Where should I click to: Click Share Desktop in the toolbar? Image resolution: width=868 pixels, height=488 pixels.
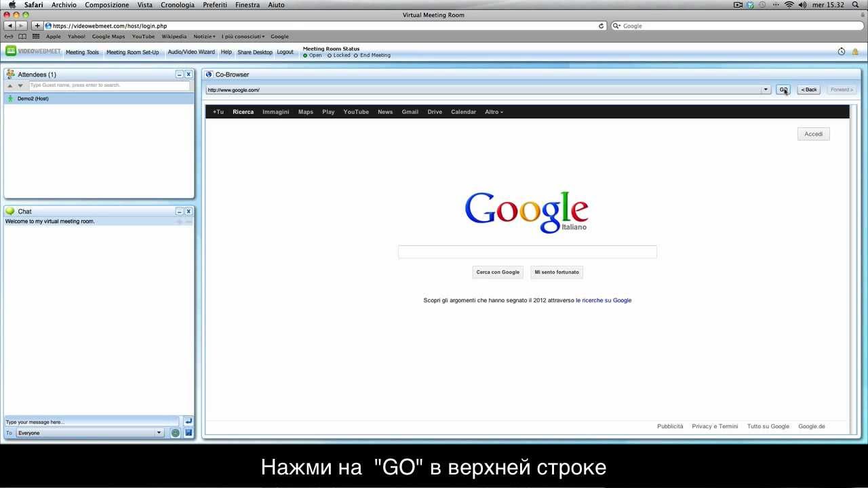click(255, 52)
